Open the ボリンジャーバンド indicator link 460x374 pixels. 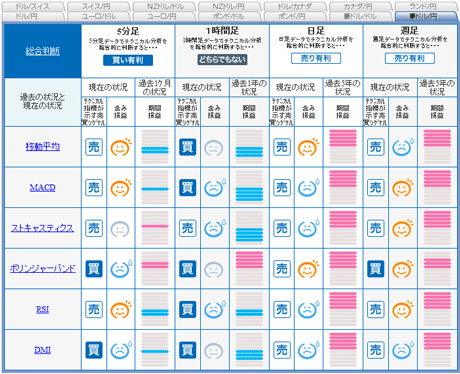pos(43,269)
